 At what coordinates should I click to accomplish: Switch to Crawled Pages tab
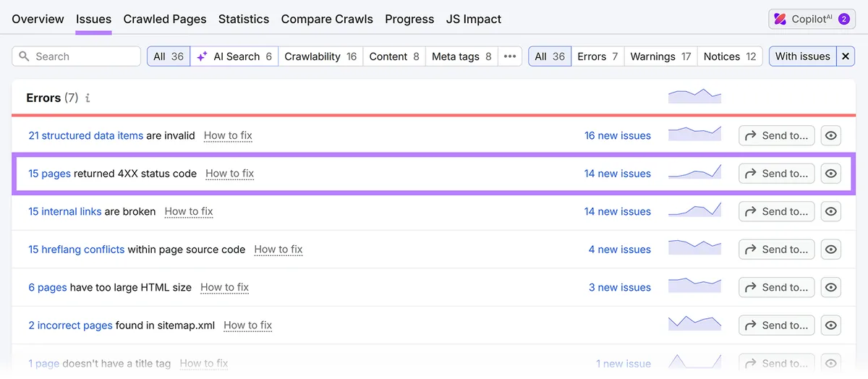(165, 19)
